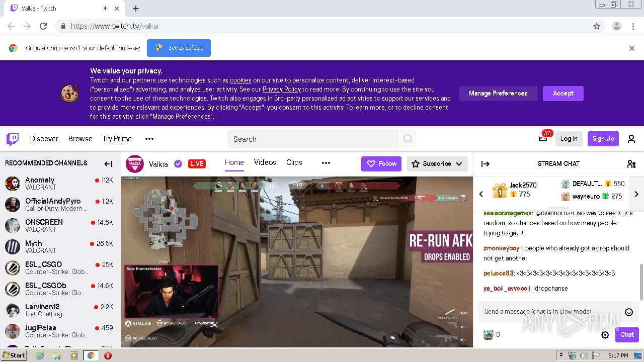This screenshot has height=362, width=644.
Task: Bookmark this page with the star icon
Action: [597, 26]
